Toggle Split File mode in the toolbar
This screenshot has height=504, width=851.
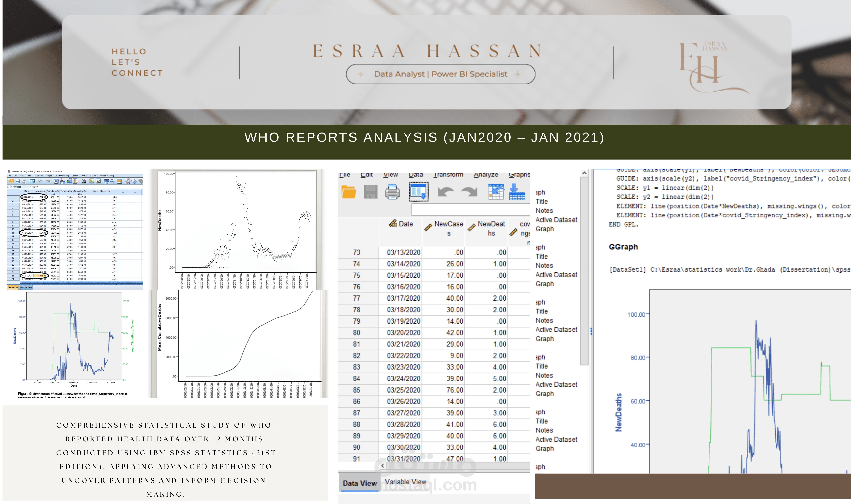(x=107, y=181)
